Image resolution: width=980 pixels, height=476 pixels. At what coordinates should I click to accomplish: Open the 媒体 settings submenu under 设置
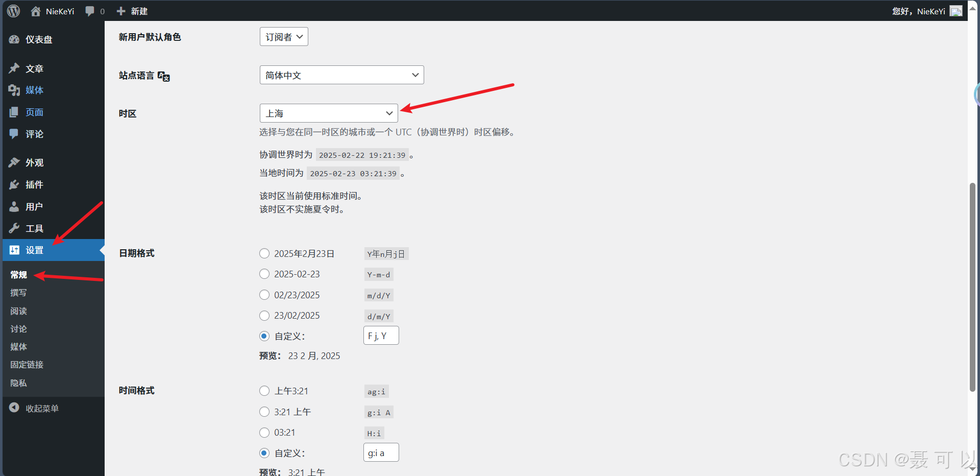point(18,347)
